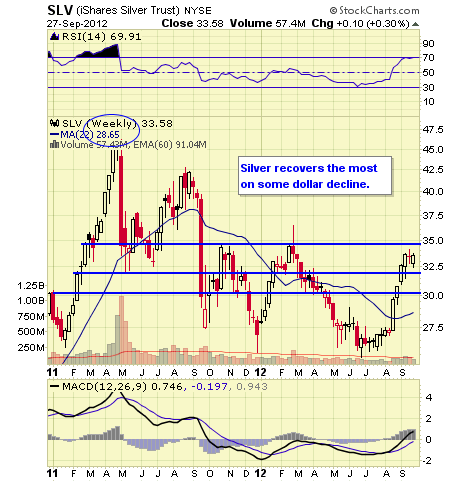
Task: Click the 750M volume axis label
Action: coord(31,316)
